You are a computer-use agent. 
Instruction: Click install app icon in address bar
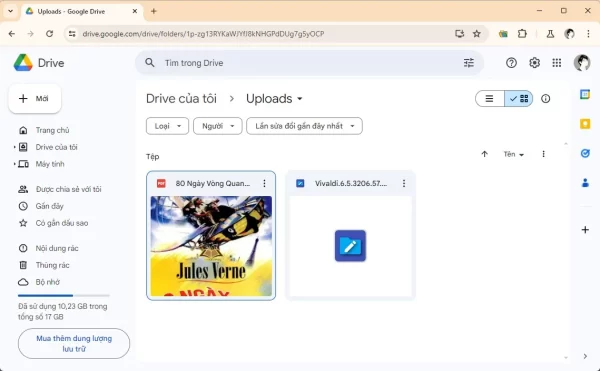pyautogui.click(x=459, y=34)
